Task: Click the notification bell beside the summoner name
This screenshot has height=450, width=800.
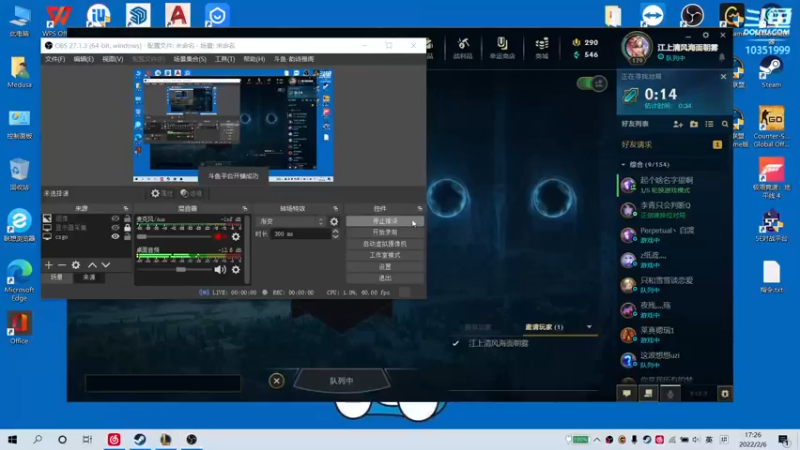Action: (x=722, y=58)
